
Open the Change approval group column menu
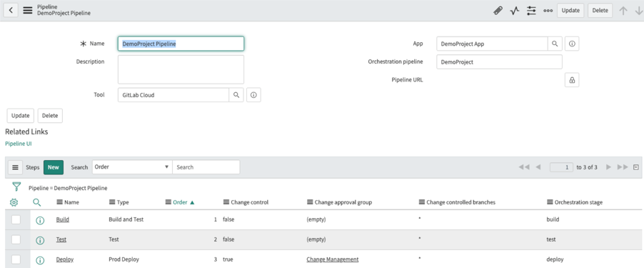310,202
